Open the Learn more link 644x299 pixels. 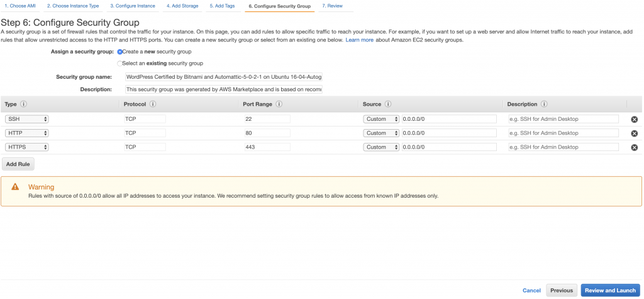click(x=359, y=40)
